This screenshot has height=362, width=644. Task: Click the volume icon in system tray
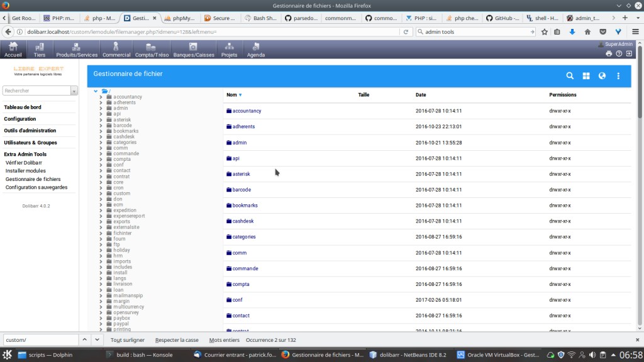coord(592,355)
